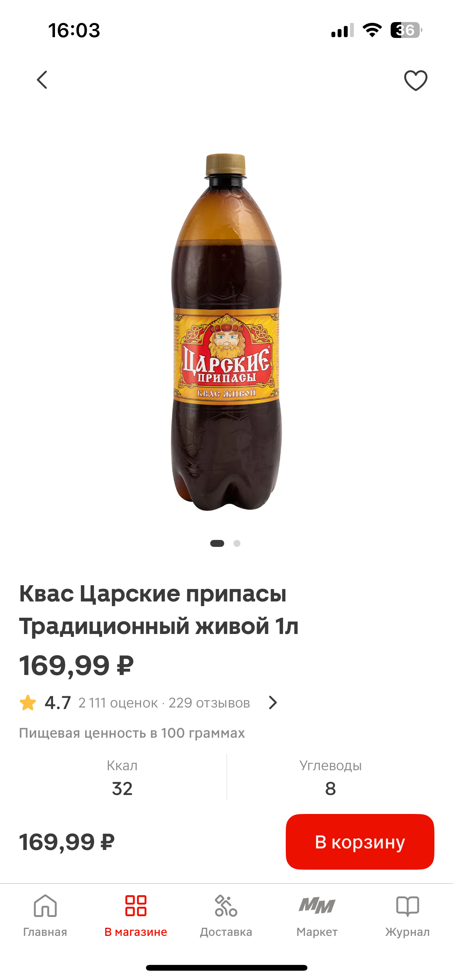This screenshot has height=980, width=453.
Task: Select the В магазине grid icon
Action: (x=136, y=906)
